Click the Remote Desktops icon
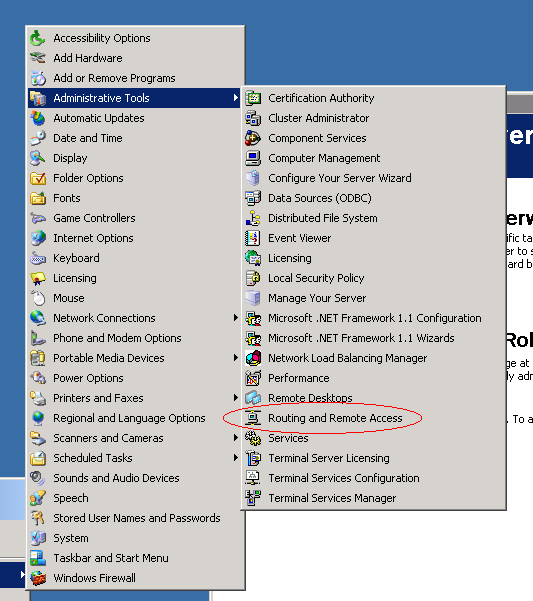This screenshot has width=533, height=601. pos(253,398)
